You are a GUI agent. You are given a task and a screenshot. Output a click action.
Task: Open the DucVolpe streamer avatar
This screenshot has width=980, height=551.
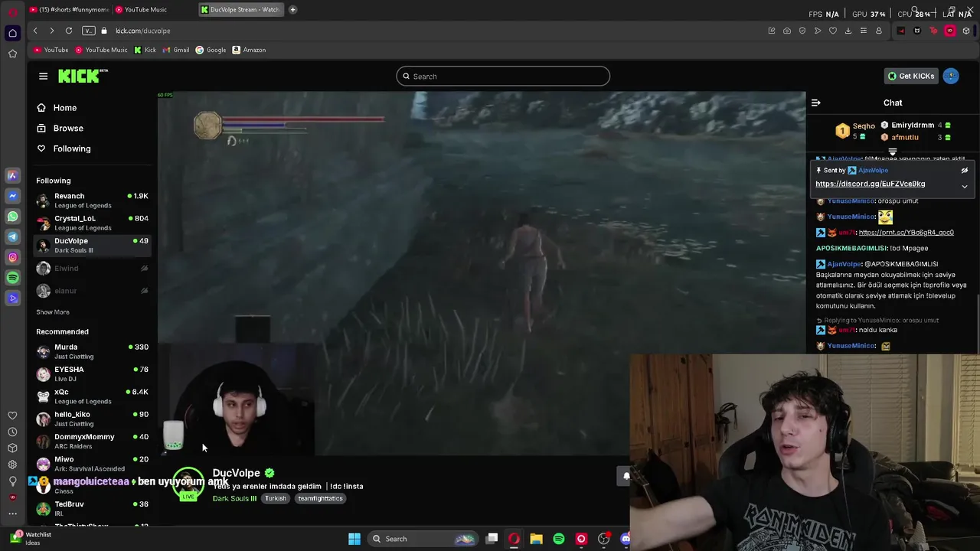pyautogui.click(x=188, y=484)
